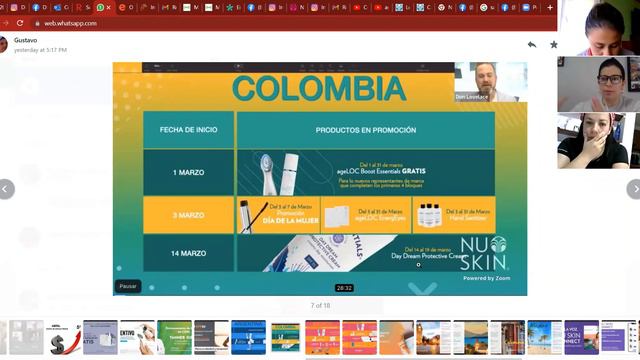The height and width of the screenshot is (360, 640).
Task: Click the '1 MARZO' date cell
Action: pos(188,172)
